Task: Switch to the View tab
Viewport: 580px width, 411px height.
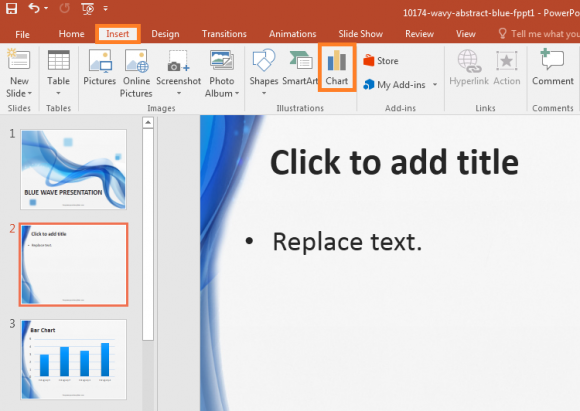Action: click(466, 34)
